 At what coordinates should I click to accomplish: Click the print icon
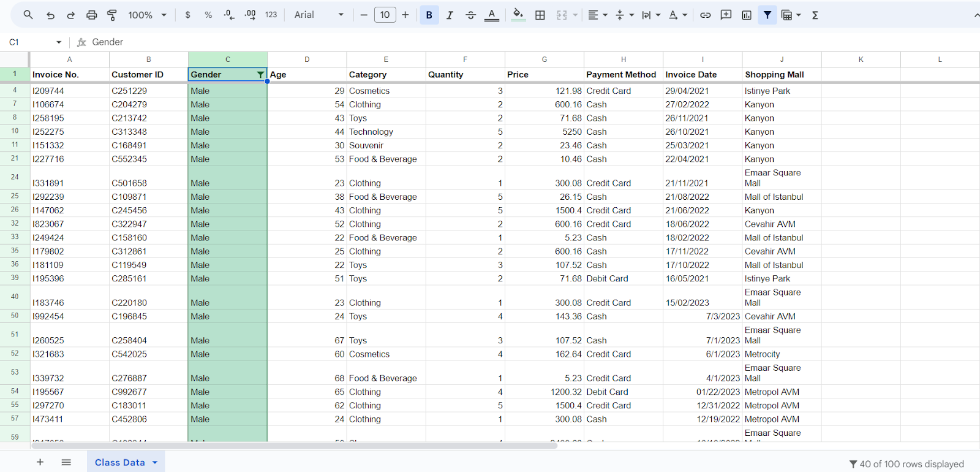[x=91, y=15]
